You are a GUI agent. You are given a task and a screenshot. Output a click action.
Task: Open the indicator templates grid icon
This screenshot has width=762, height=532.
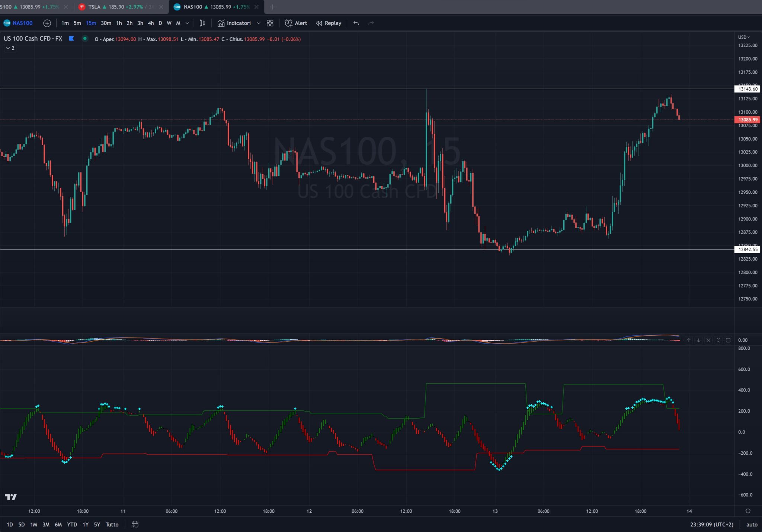coord(270,23)
